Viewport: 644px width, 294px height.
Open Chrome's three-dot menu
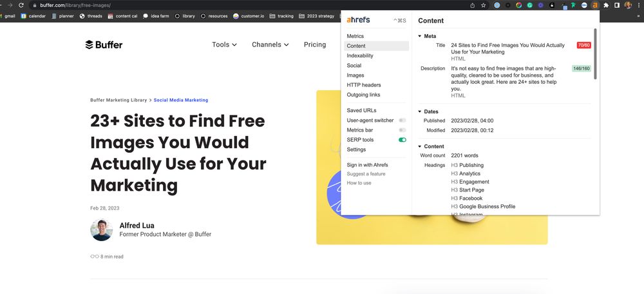click(x=639, y=5)
